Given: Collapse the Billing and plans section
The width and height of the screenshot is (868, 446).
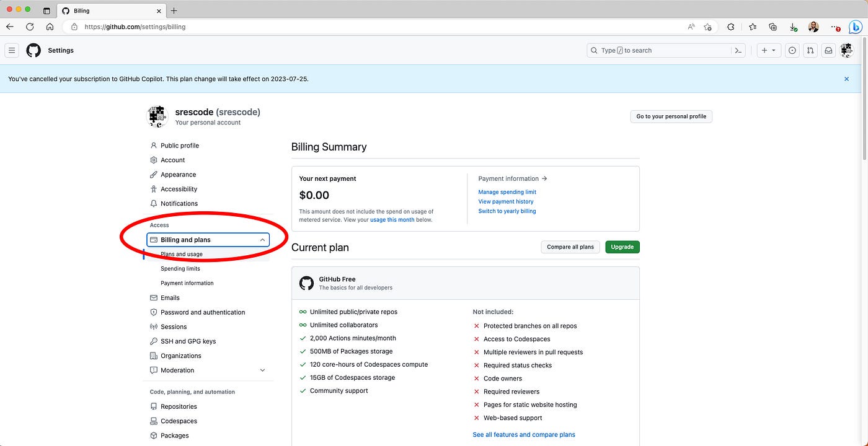Looking at the screenshot, I should 208,240.
